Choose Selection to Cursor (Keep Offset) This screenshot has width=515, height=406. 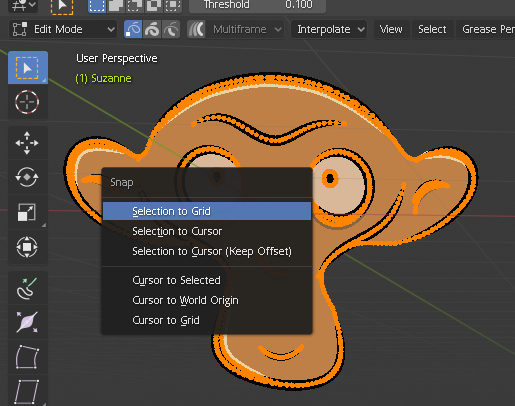pyautogui.click(x=207, y=251)
